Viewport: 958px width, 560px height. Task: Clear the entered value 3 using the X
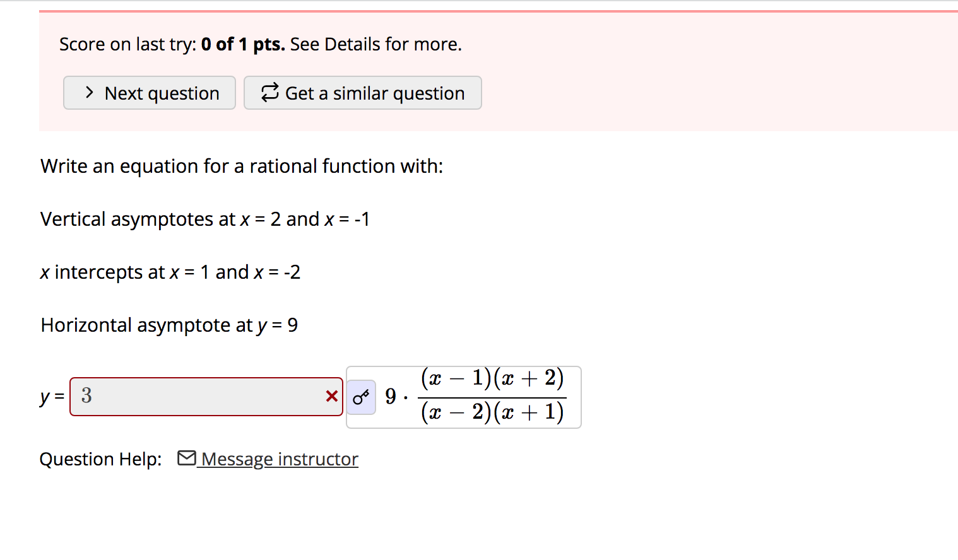click(331, 396)
